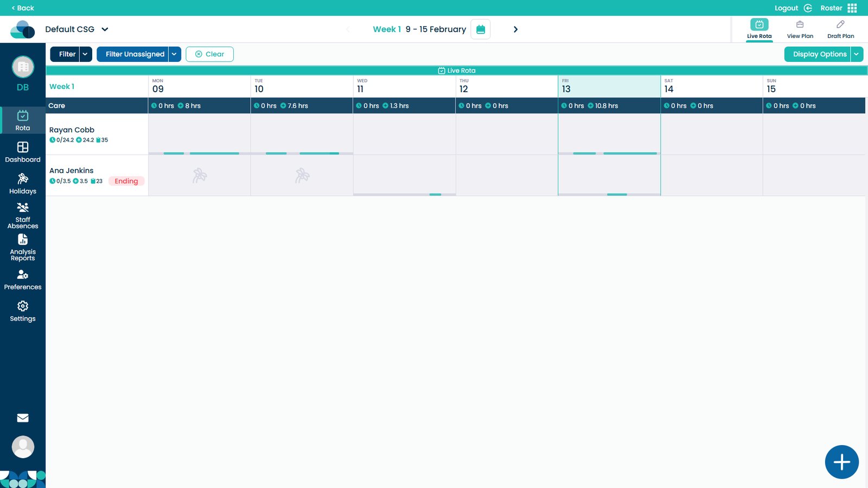Click Ana Jenkins's Friday shift cell

tap(609, 176)
